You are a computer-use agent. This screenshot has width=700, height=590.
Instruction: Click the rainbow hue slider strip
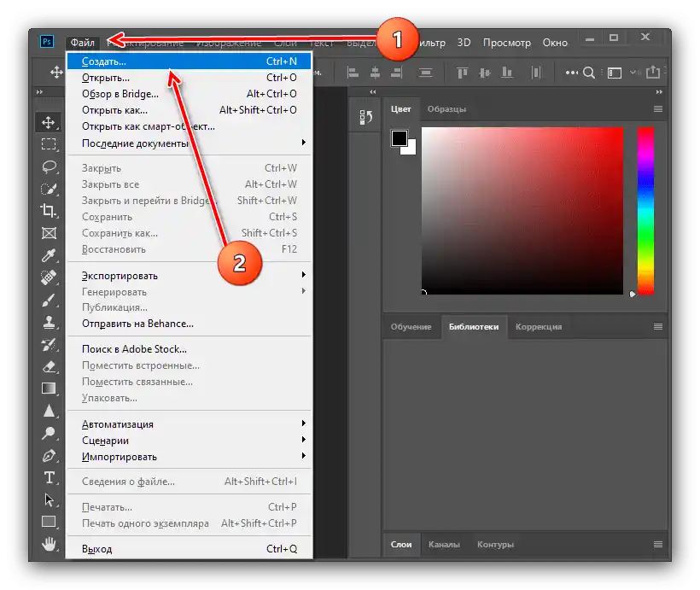[x=645, y=210]
